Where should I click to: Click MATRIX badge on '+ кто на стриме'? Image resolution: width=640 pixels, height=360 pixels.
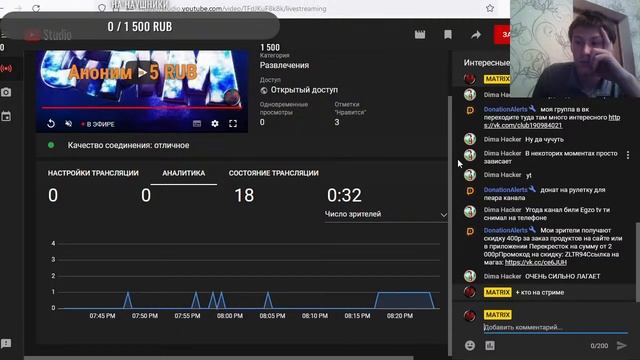coord(498,292)
